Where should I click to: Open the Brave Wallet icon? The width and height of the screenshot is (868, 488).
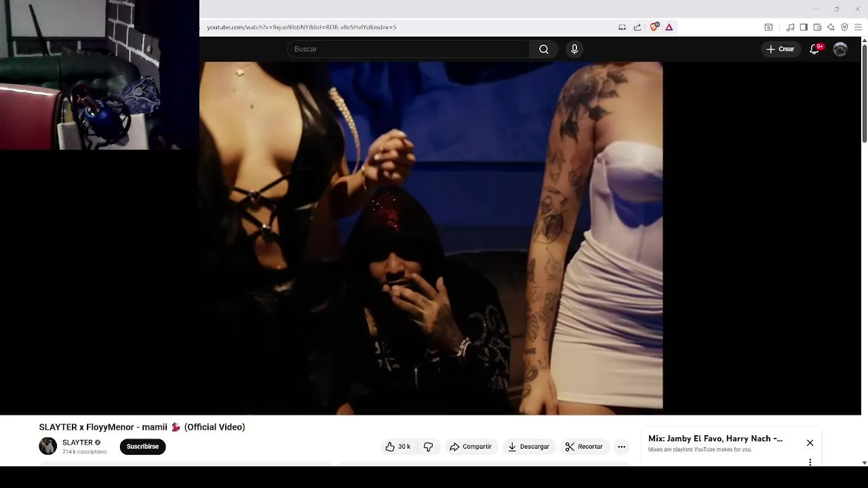point(817,27)
